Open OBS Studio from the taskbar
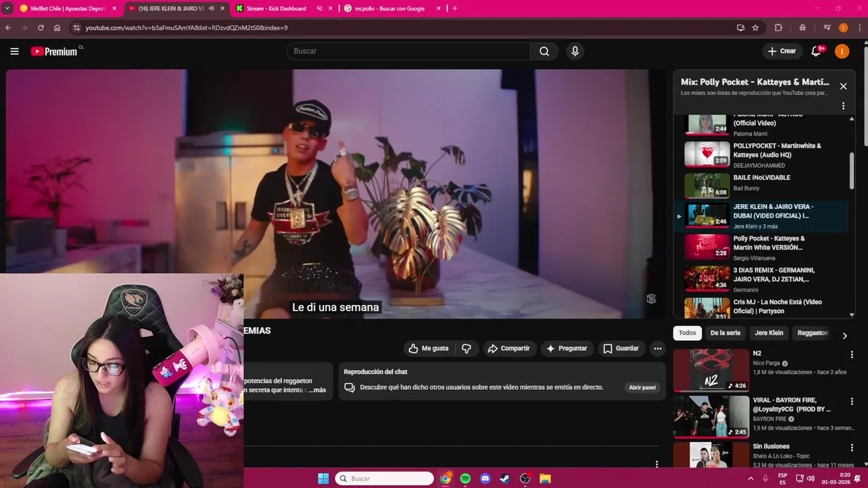Screen dimensions: 868x488 pyautogui.click(x=525, y=479)
